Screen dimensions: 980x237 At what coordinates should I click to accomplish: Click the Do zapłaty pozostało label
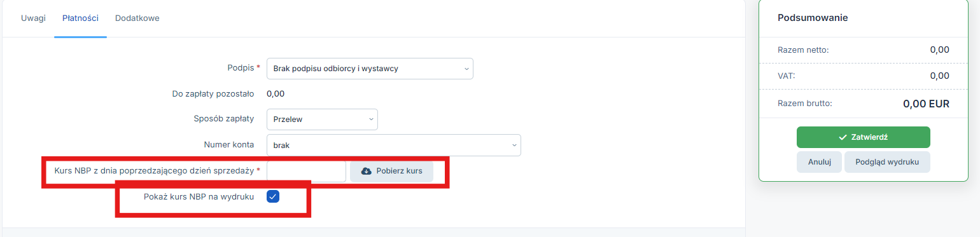pyautogui.click(x=213, y=93)
